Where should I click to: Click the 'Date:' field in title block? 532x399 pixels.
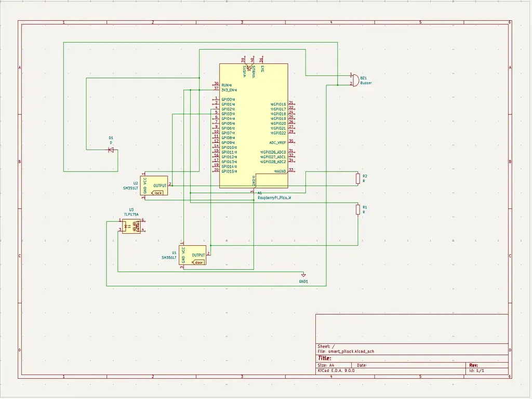[x=362, y=365]
